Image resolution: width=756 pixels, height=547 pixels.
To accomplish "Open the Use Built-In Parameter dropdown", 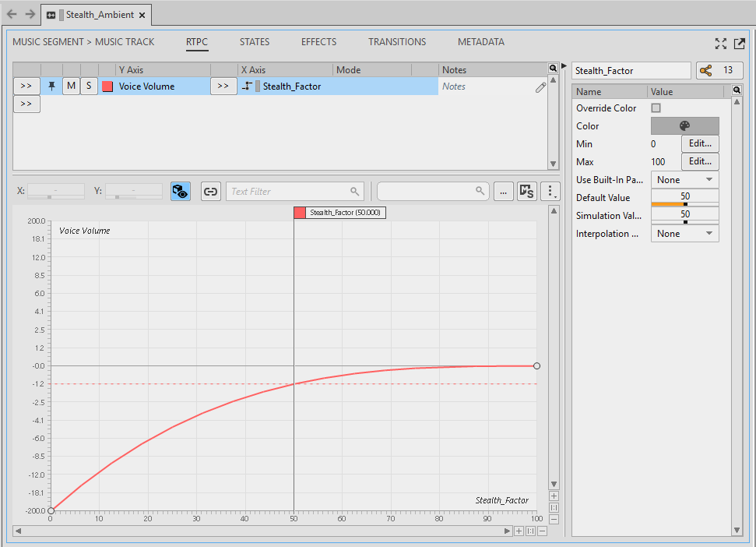I will pos(684,180).
